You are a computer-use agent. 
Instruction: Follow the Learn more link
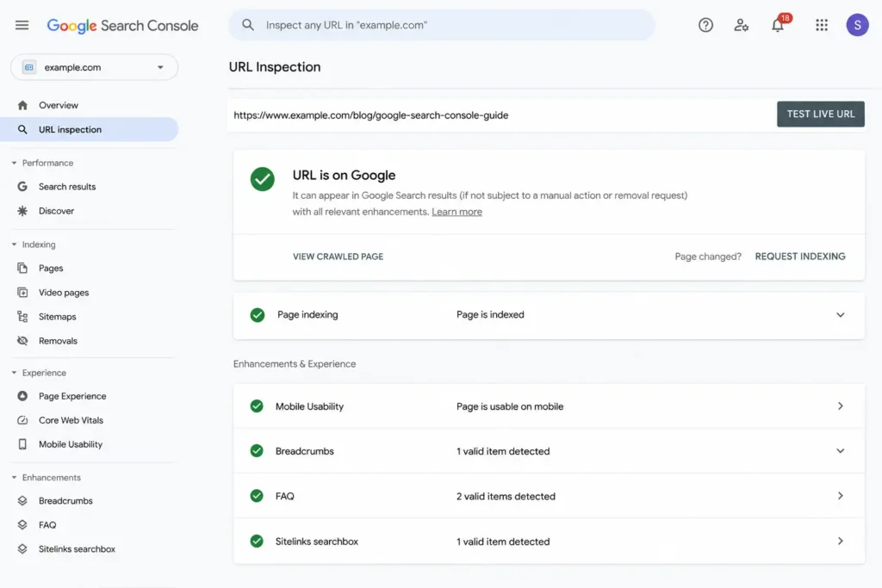tap(457, 212)
